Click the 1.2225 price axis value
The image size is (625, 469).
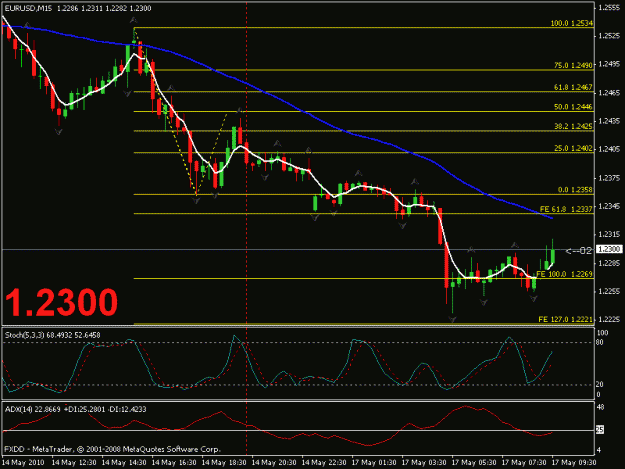[609, 320]
